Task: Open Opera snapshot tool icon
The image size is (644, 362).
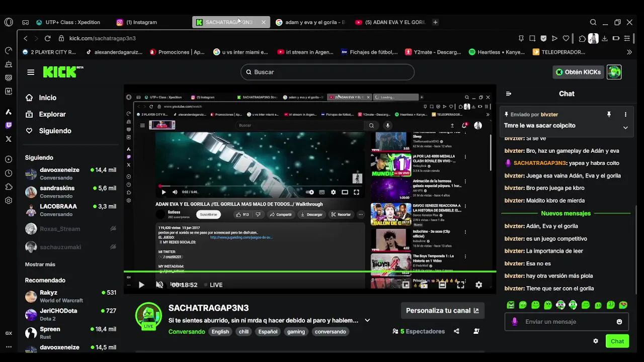Action: (x=532, y=38)
